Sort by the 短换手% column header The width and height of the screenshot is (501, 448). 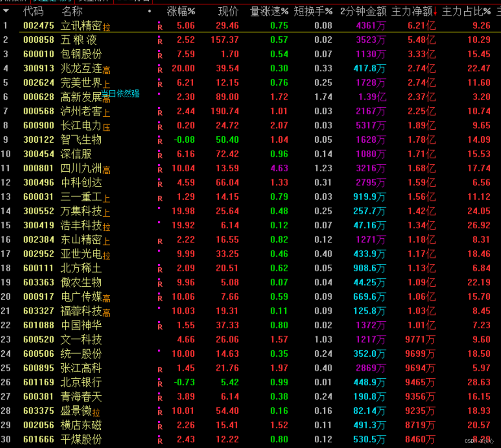313,12
